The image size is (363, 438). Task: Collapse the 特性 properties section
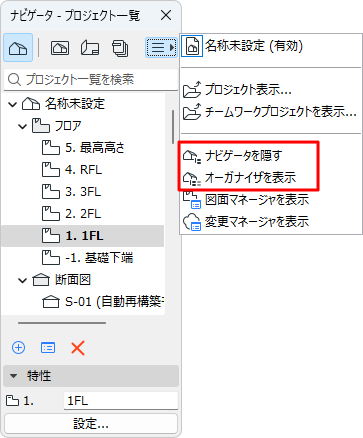13,376
